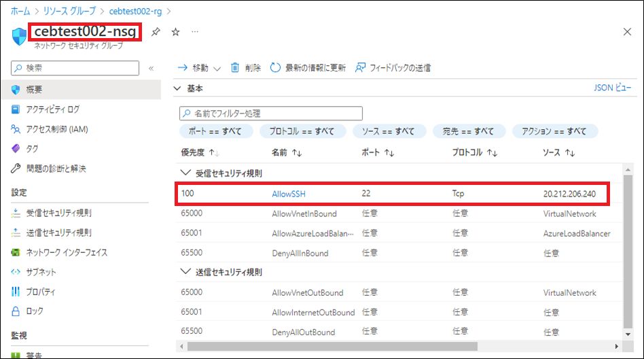The width and height of the screenshot is (644, 359).
Task: Click the 移動 arrow icon in toolbar
Action: 182,67
